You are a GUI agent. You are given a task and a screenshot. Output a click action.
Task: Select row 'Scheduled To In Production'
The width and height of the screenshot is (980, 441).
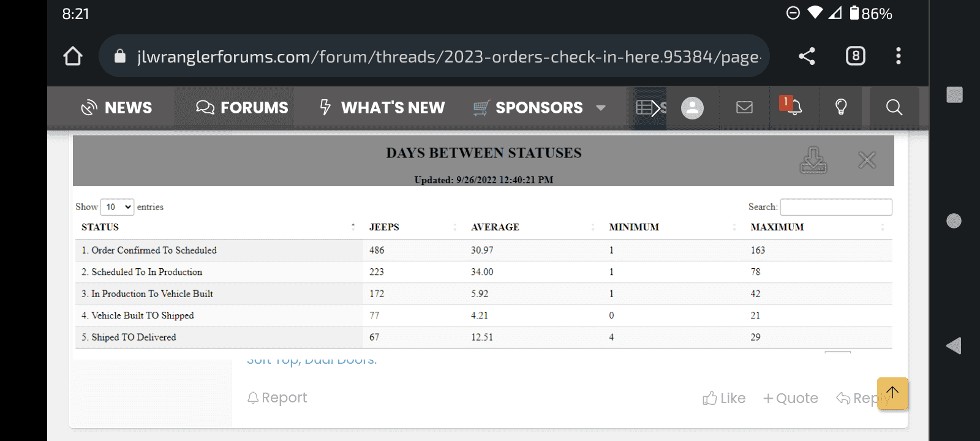(x=484, y=272)
